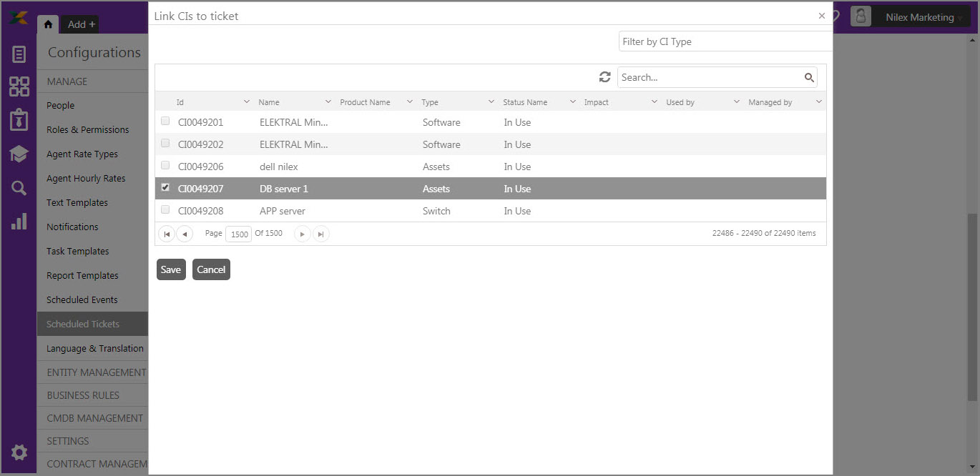This screenshot has height=476, width=980.
Task: Open the Type column menu arrow
Action: tap(491, 101)
